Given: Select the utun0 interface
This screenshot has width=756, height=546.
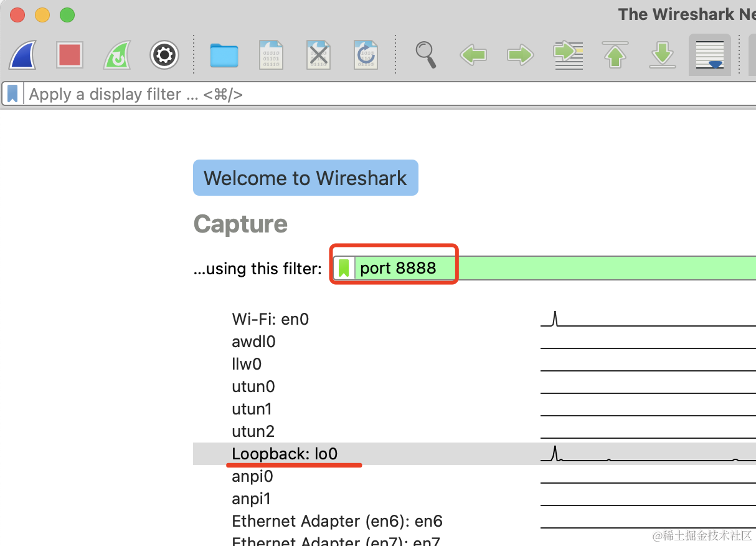Looking at the screenshot, I should (253, 386).
